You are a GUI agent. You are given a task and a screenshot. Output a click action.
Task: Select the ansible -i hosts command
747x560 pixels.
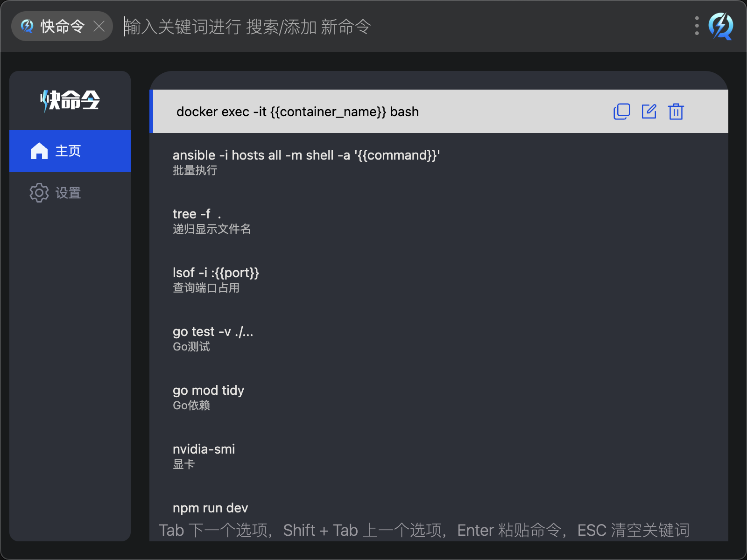pyautogui.click(x=439, y=162)
